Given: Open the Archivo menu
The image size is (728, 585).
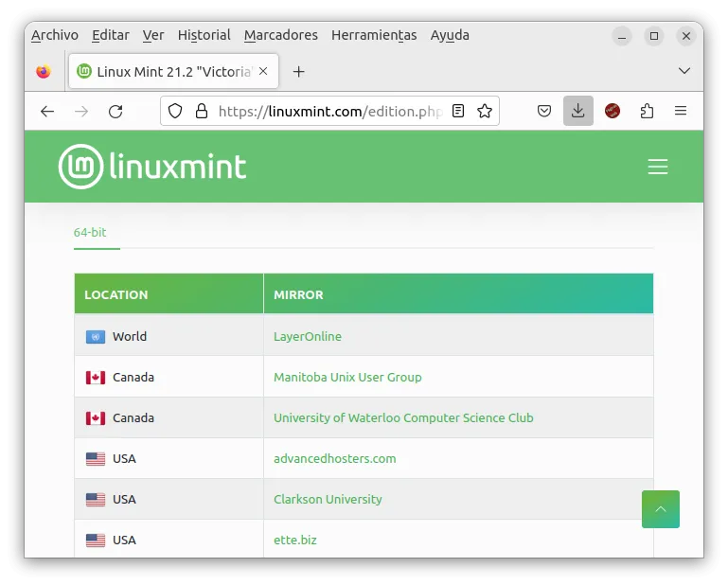Looking at the screenshot, I should (55, 35).
